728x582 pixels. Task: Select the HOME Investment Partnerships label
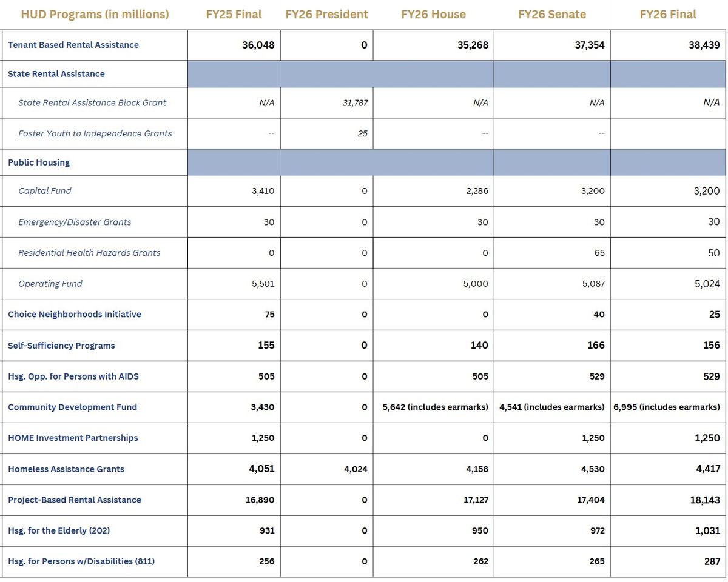73,438
